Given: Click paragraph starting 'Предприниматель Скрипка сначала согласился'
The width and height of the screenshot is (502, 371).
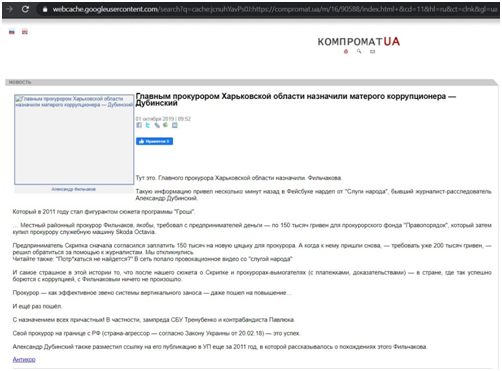Looking at the screenshot, I should (252, 249).
